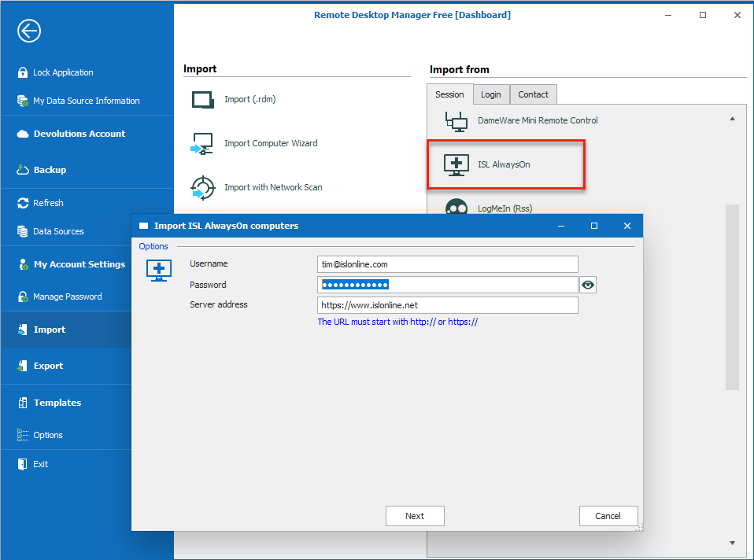Open Import Computer Wizard icon

pos(203,144)
